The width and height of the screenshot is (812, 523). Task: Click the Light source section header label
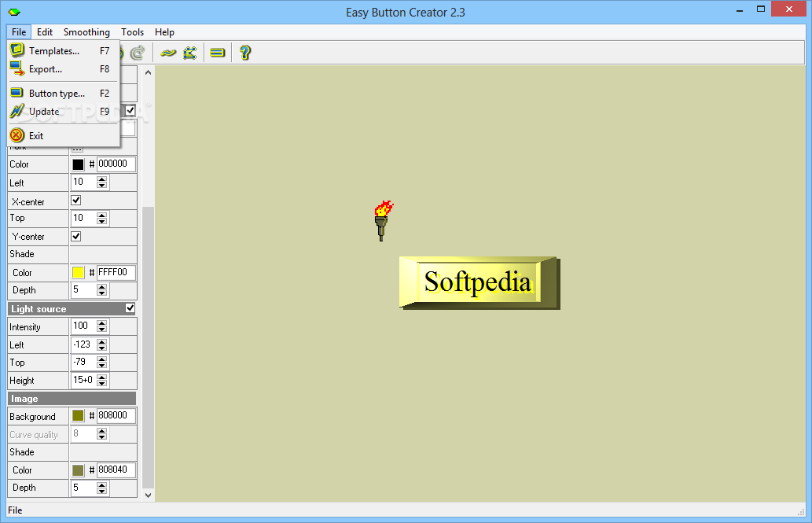tap(39, 309)
